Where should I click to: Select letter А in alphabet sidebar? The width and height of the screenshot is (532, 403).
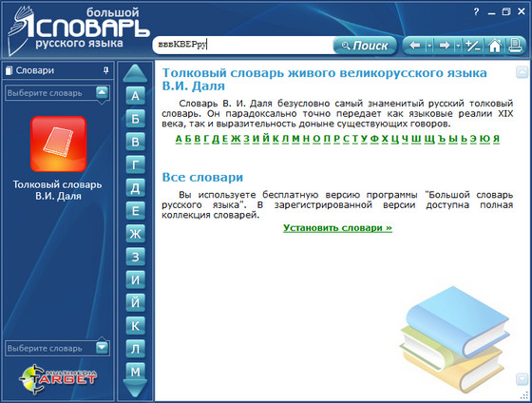coord(135,96)
